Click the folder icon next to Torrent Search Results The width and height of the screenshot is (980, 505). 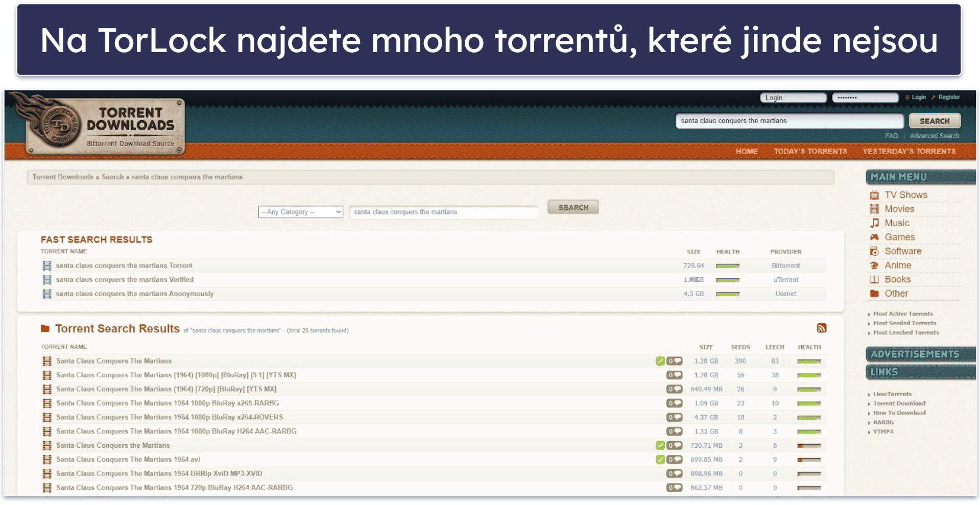45,328
